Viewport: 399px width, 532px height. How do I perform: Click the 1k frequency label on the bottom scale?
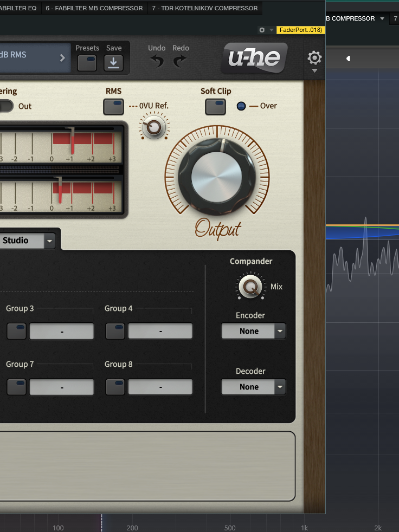point(305,528)
